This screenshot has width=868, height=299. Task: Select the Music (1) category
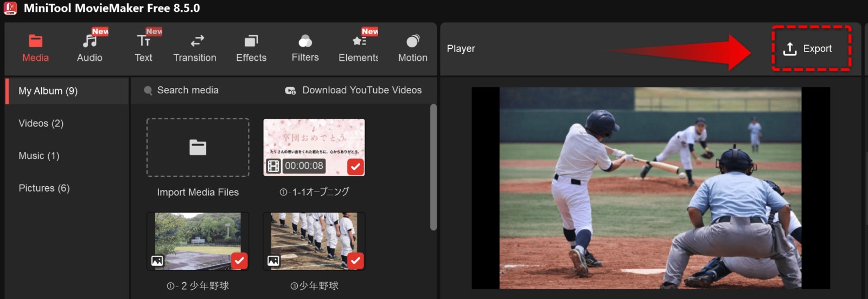click(x=39, y=156)
